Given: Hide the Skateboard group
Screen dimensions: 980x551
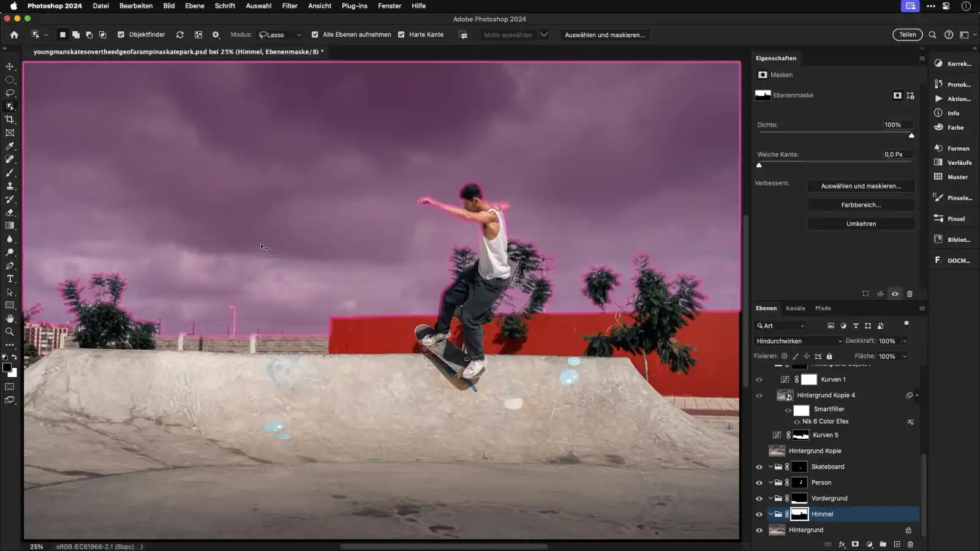Looking at the screenshot, I should coord(759,467).
